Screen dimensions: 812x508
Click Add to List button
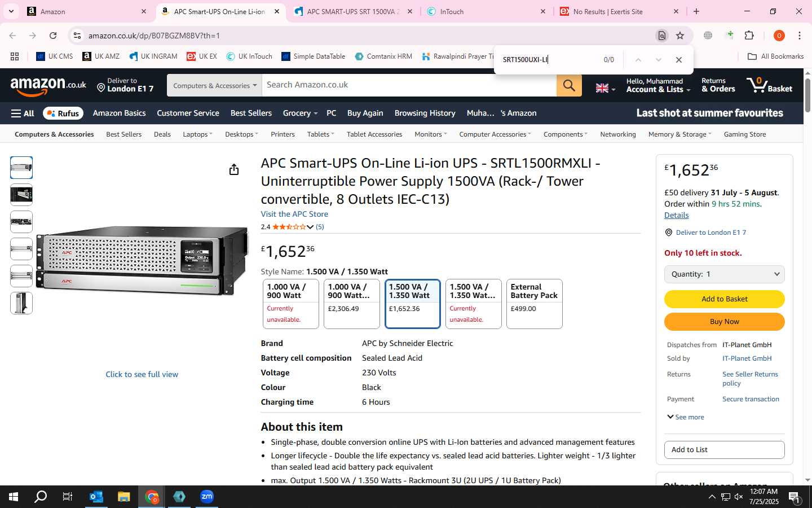[725, 450]
